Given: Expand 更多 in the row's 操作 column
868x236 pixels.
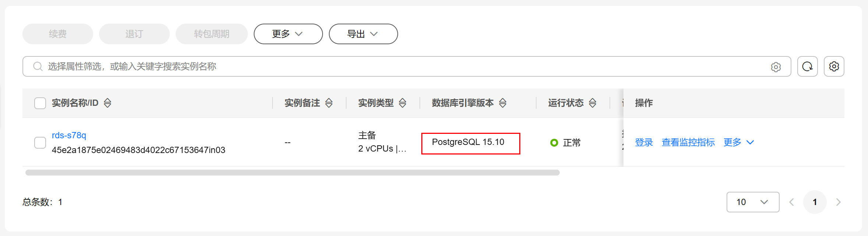Looking at the screenshot, I should pyautogui.click(x=739, y=142).
